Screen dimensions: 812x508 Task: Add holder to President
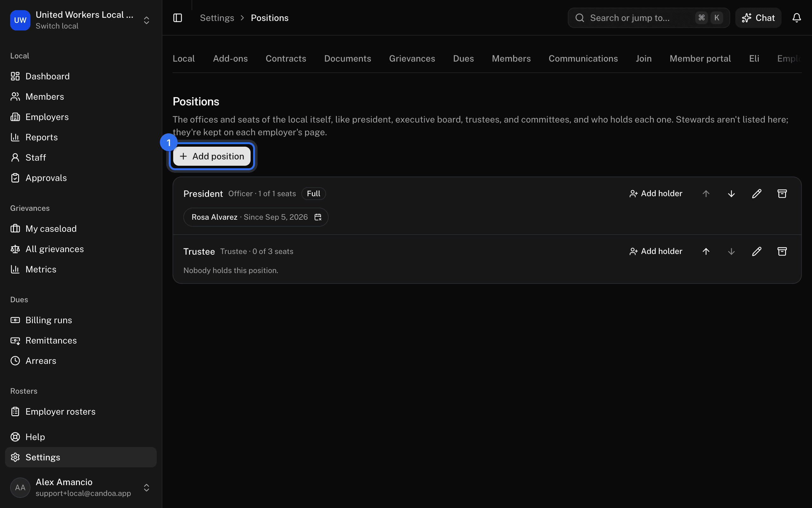tap(656, 194)
